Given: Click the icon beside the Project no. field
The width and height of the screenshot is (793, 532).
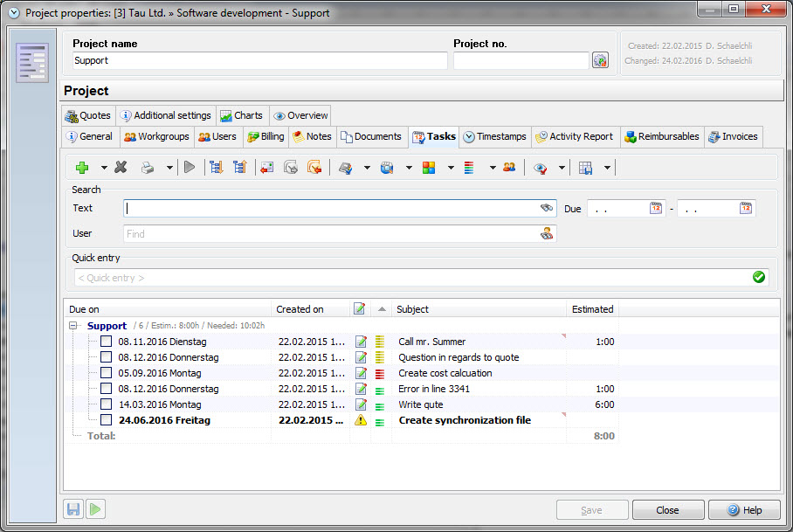Looking at the screenshot, I should (x=600, y=60).
